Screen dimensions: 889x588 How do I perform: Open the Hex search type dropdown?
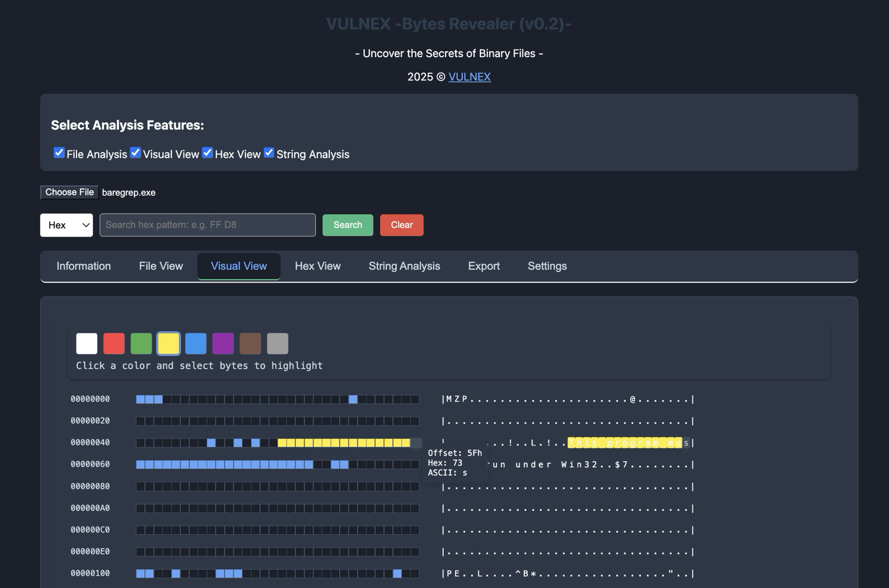pyautogui.click(x=67, y=225)
